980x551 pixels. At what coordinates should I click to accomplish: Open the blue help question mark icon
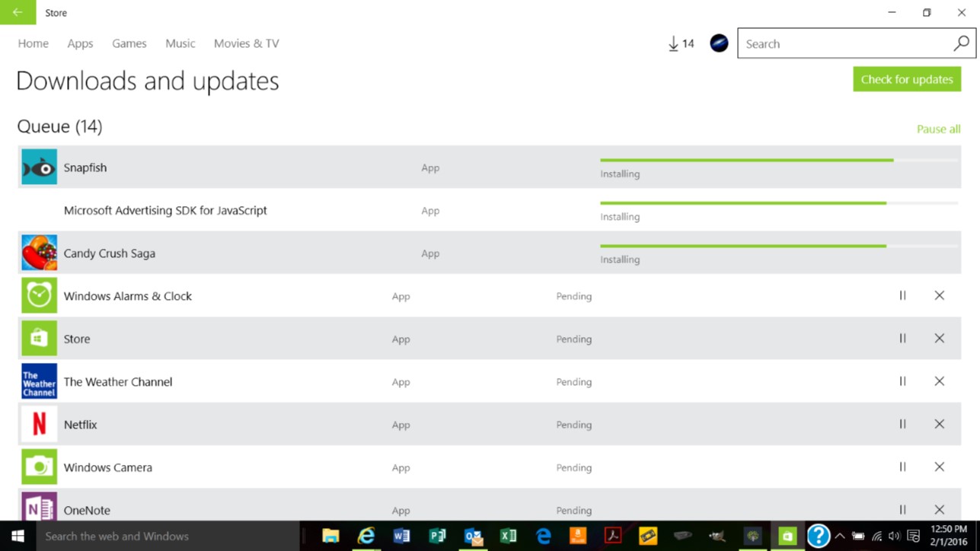tap(819, 536)
